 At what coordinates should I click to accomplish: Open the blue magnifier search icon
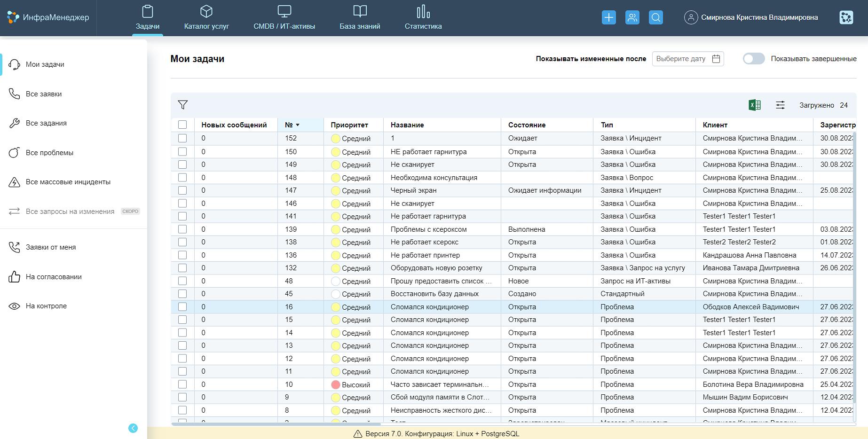tap(655, 17)
